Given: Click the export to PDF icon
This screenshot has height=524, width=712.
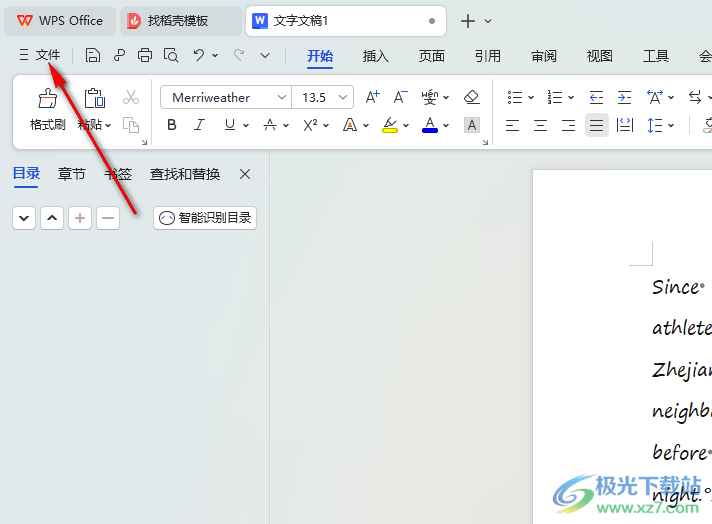Looking at the screenshot, I should pyautogui.click(x=119, y=55).
